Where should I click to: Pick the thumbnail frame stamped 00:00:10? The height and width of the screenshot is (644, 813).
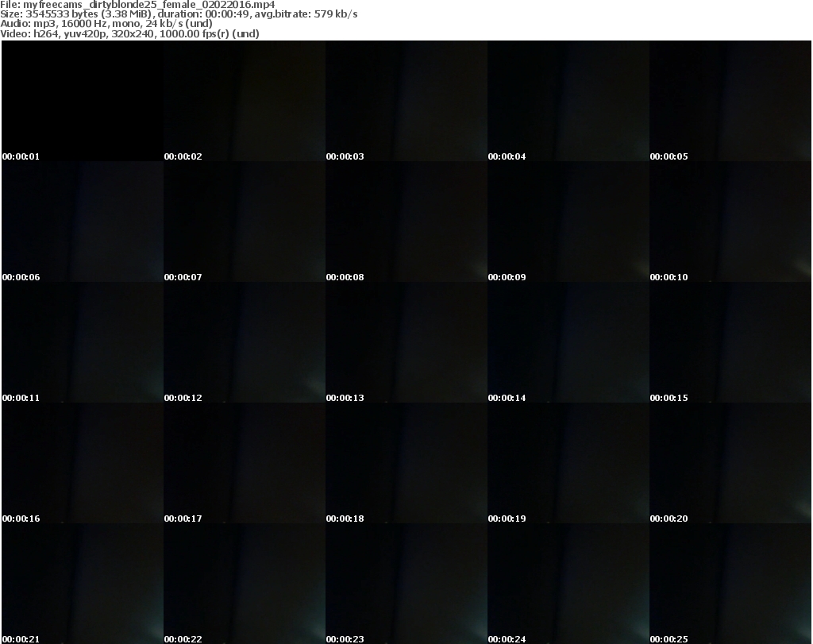click(730, 222)
